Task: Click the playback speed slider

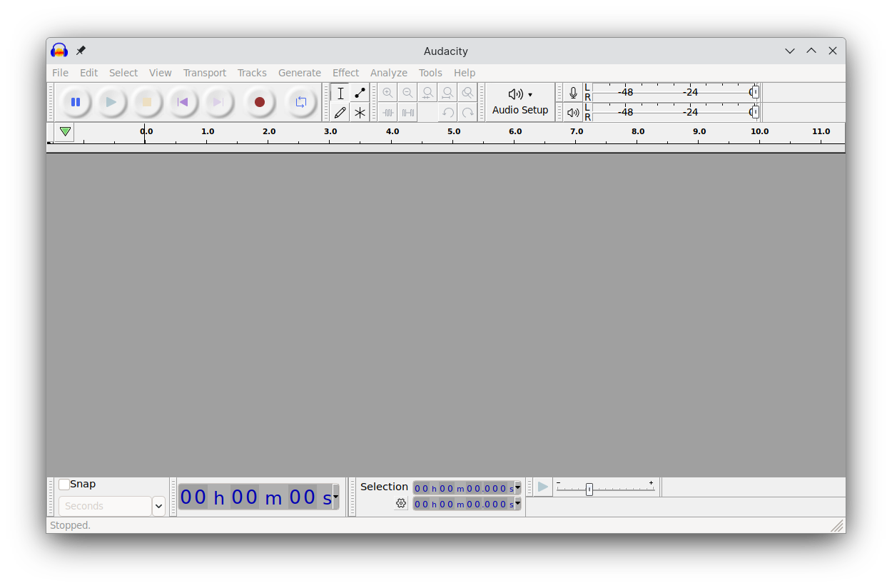Action: 589,490
